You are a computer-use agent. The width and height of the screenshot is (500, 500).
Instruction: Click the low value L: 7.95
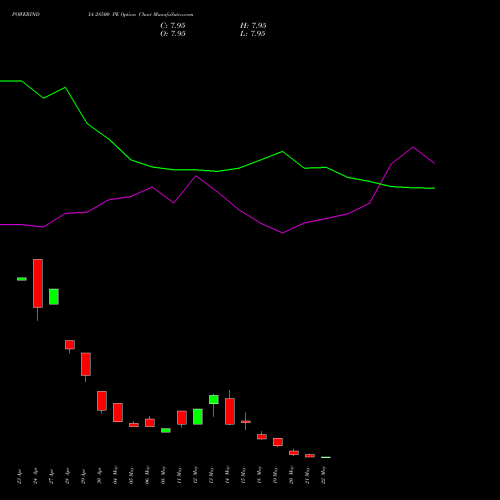coord(253,34)
